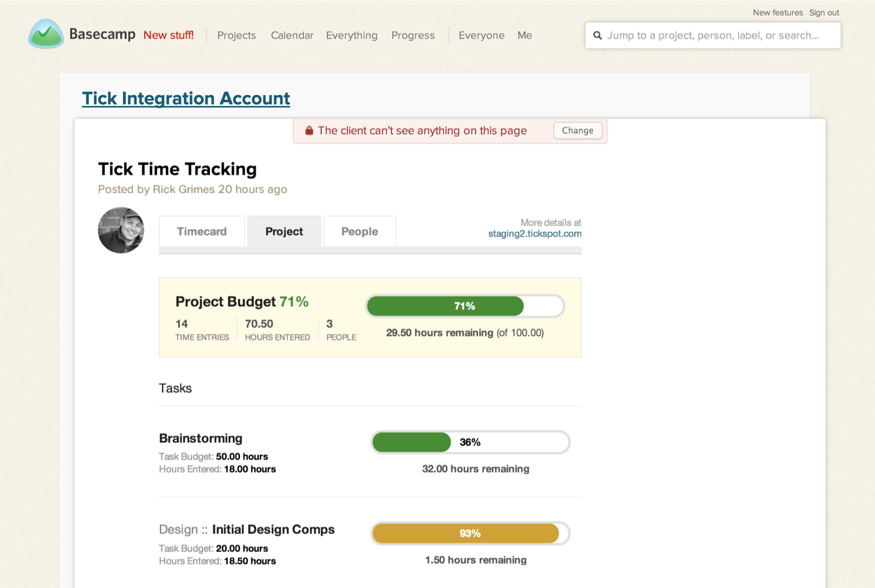The image size is (875, 588).
Task: Open the Everything section
Action: pyautogui.click(x=351, y=36)
